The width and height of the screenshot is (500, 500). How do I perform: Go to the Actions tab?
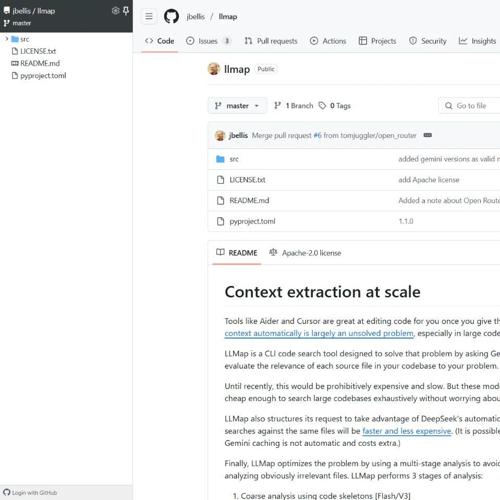(x=328, y=41)
